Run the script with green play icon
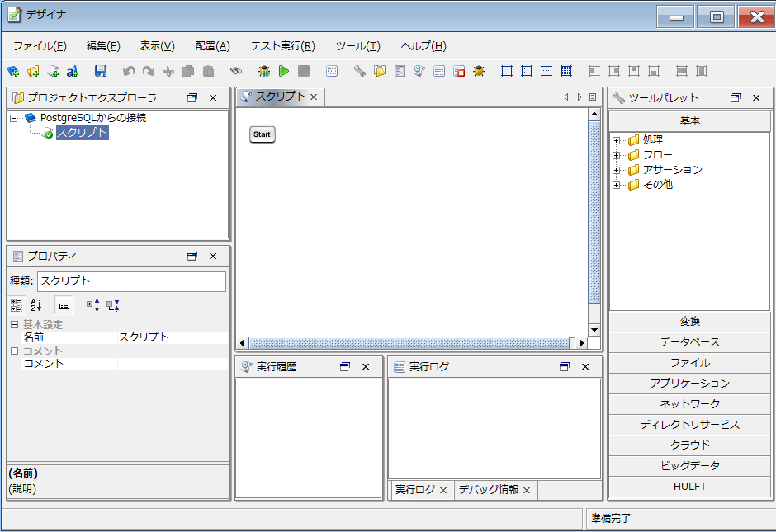The height and width of the screenshot is (532, 776). 284,71
